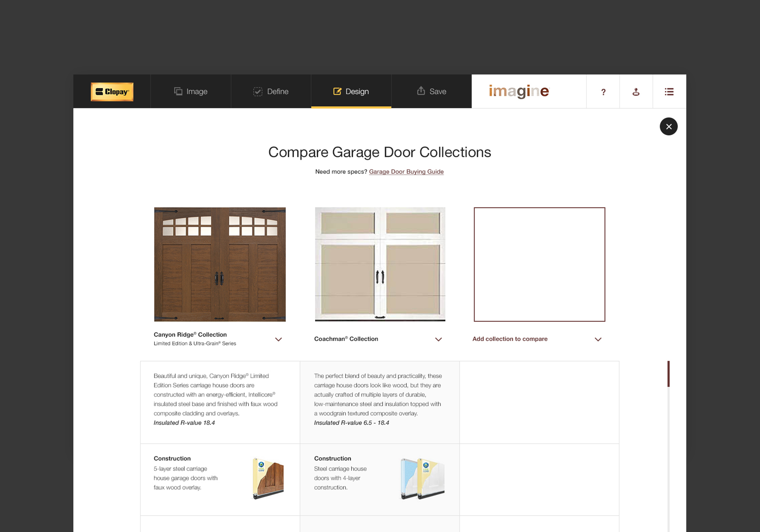Close the compare collections panel
The image size is (760, 532).
point(668,127)
